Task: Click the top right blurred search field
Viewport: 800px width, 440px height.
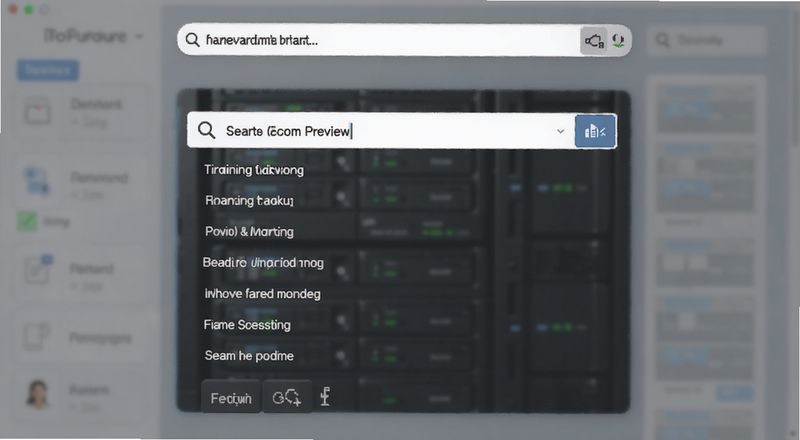Action: [x=708, y=40]
